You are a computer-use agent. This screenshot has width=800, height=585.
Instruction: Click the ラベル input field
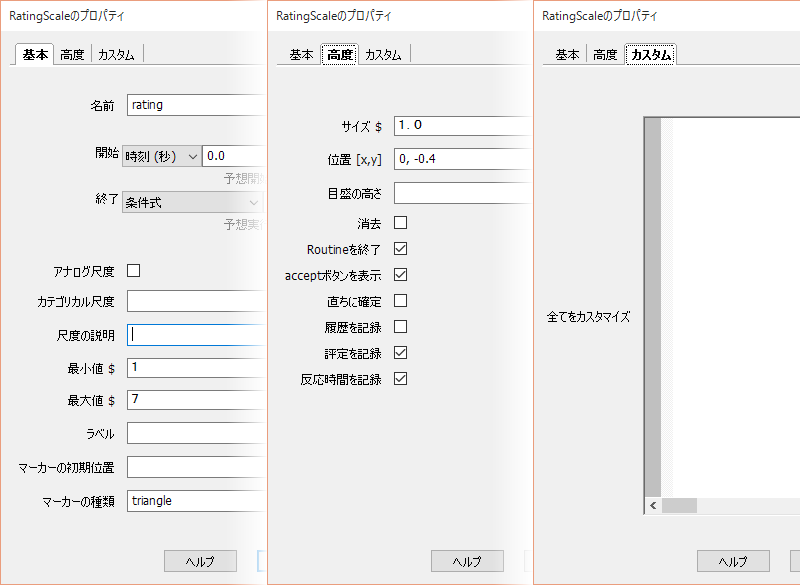pos(196,434)
